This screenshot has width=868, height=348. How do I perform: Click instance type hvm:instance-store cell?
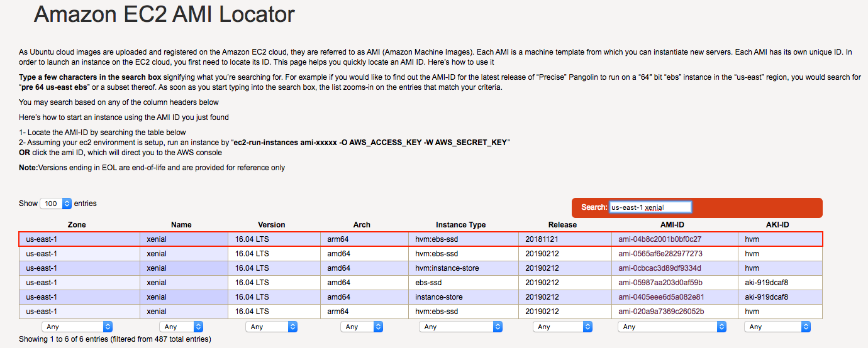[x=464, y=268]
